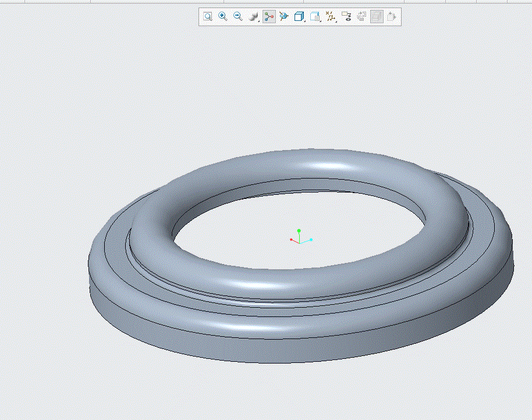Click the last grayed toolbar icon
The height and width of the screenshot is (420, 532).
[x=392, y=17]
